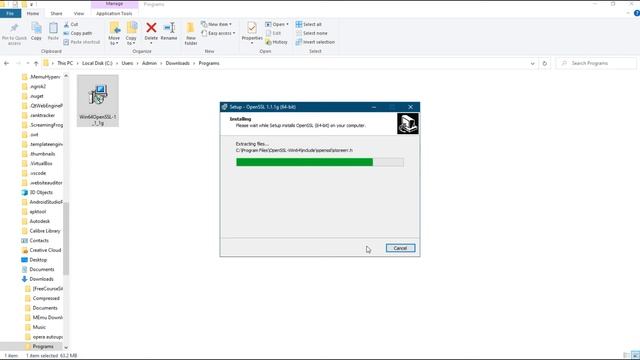
Task: Refresh the folder view
Action: [544, 63]
